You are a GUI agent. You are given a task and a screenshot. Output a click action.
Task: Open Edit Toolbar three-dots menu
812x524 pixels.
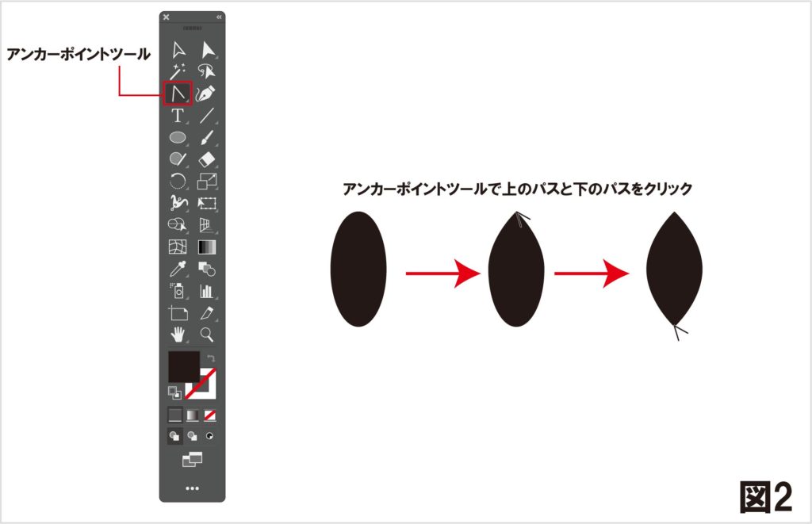[x=192, y=488]
